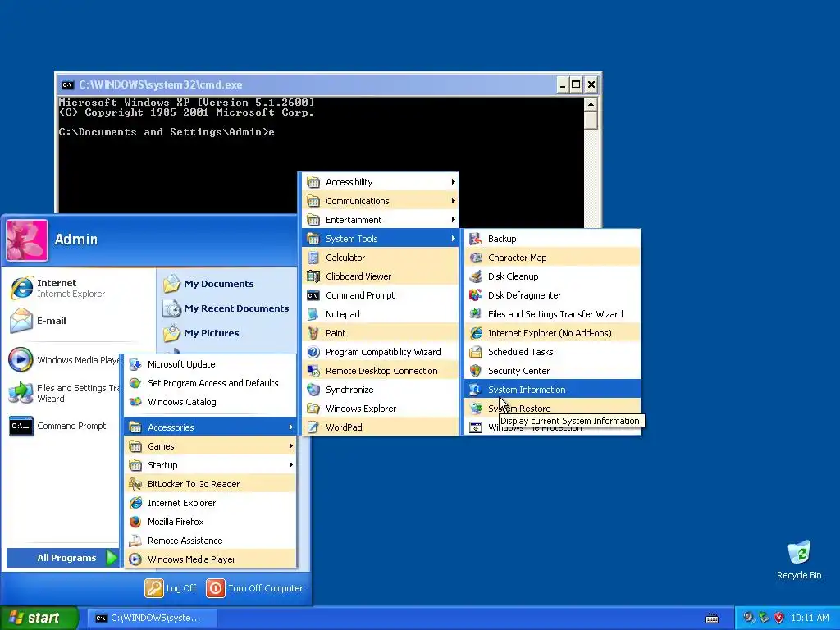Open Paint icon in Accessories
840x630 pixels.
(313, 333)
